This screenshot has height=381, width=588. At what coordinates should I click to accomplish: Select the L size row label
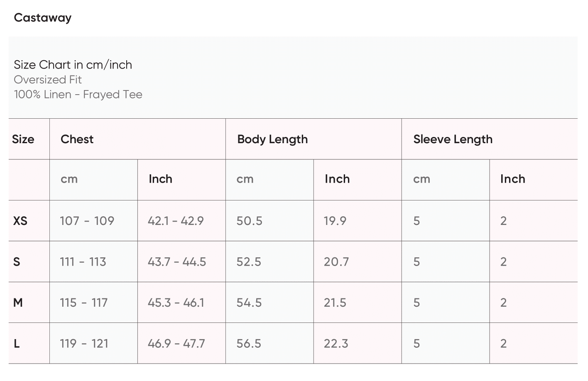tap(17, 344)
